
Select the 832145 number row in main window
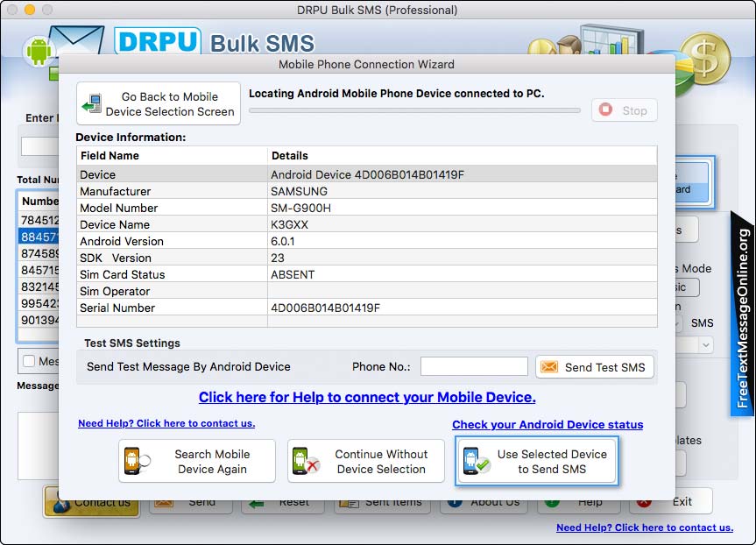tap(39, 287)
